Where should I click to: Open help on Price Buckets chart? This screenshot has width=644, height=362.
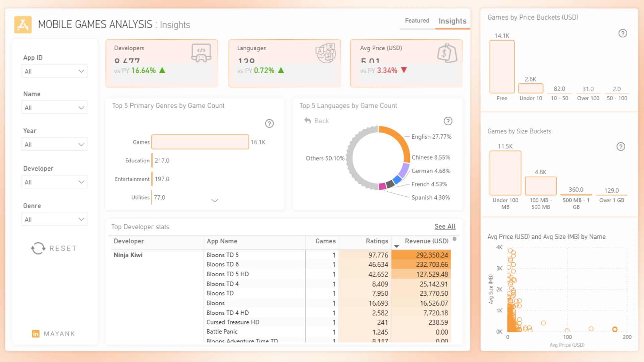[623, 33]
